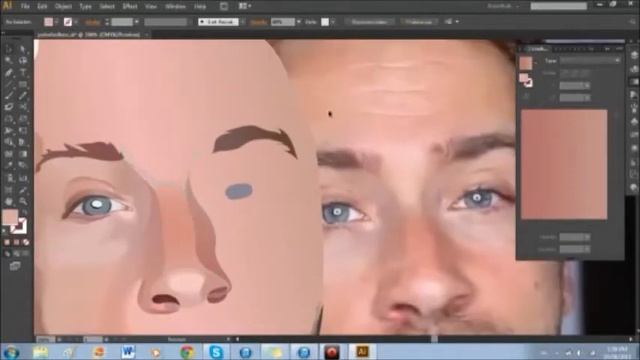Image resolution: width=640 pixels, height=360 pixels.
Task: Select the Eraser tool
Action: (x=23, y=107)
